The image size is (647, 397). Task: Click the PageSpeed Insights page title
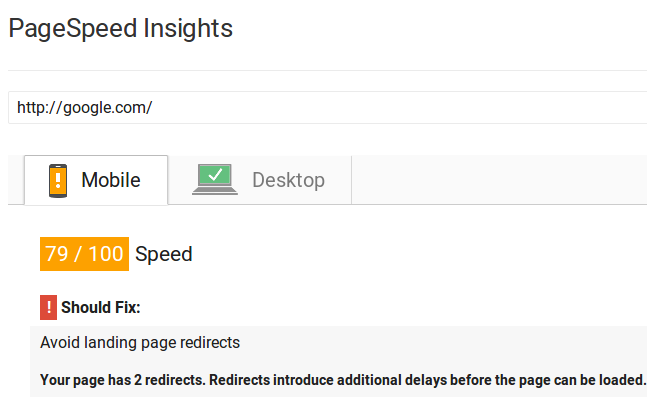tap(120, 28)
